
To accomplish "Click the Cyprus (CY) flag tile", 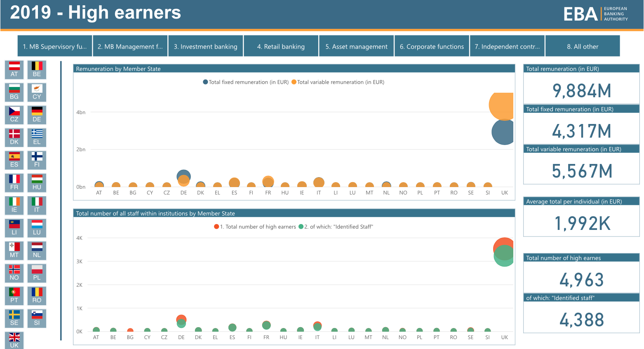I will point(37,92).
